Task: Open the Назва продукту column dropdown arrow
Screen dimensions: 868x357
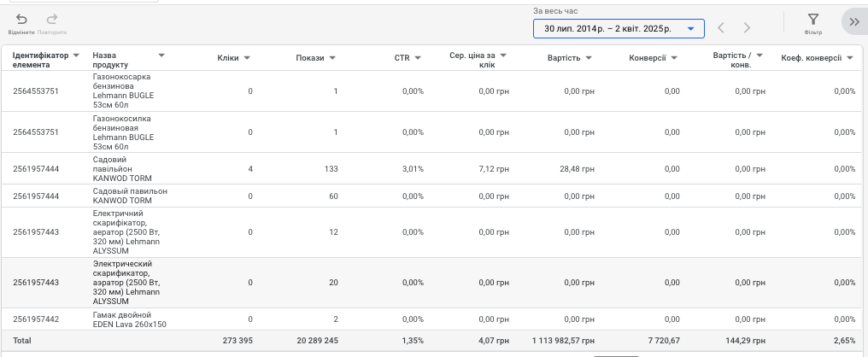Action: (161, 56)
